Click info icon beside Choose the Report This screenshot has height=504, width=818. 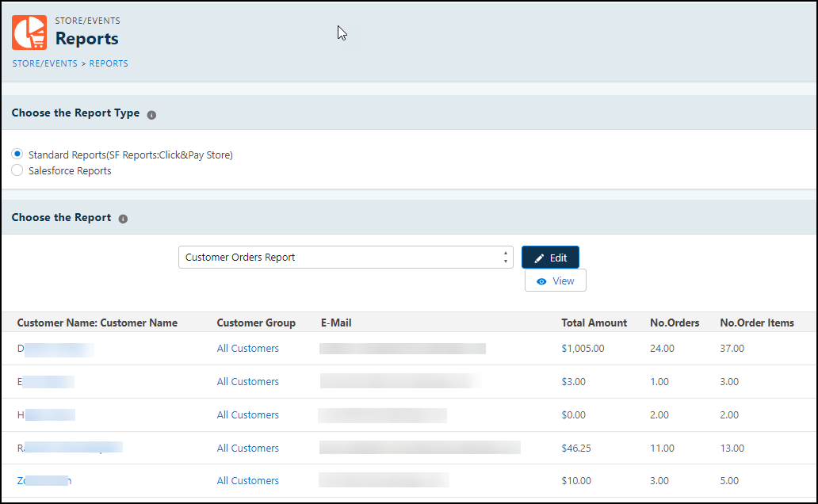click(123, 219)
